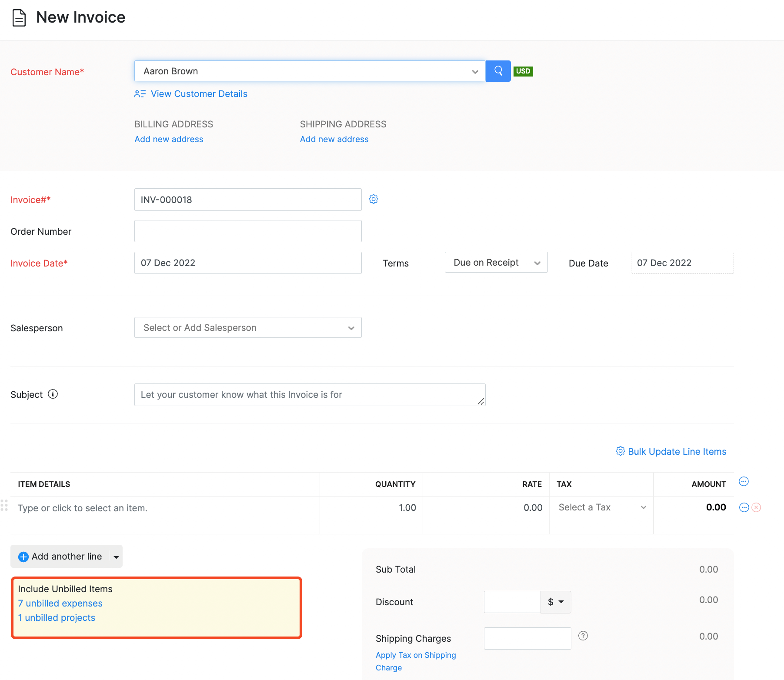Click the drag handle beside the item row
Image resolution: width=784 pixels, height=680 pixels.
[x=5, y=505]
